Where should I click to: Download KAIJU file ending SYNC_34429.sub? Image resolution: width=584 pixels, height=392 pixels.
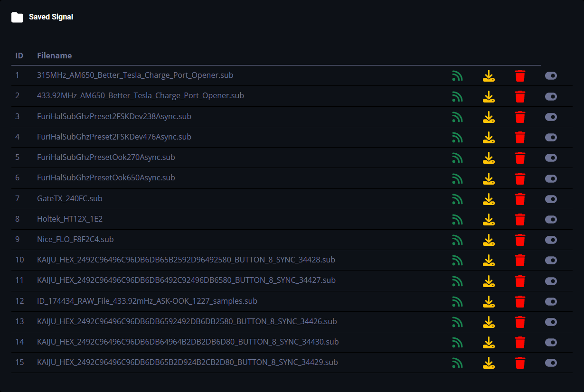coord(489,363)
